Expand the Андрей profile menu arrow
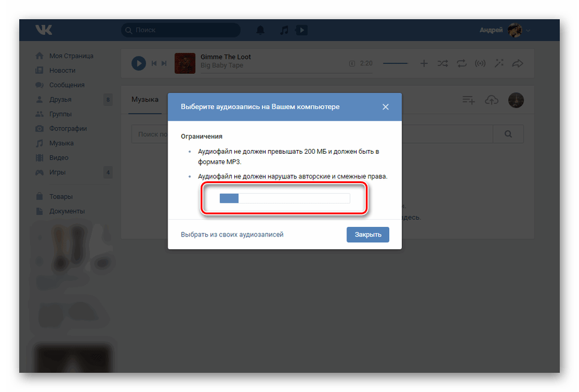Viewport: 579px width, 392px height. [528, 30]
